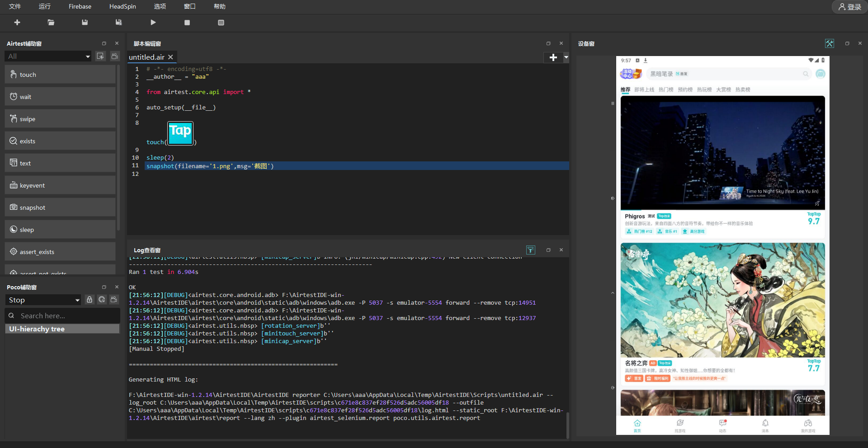This screenshot has width=868, height=448.
Task: Open the 帮助 menu
Action: coord(220,6)
